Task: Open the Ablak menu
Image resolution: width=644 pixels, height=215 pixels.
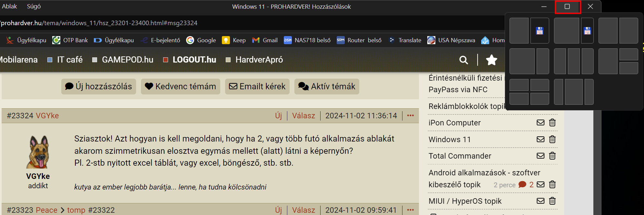Action: pyautogui.click(x=9, y=6)
